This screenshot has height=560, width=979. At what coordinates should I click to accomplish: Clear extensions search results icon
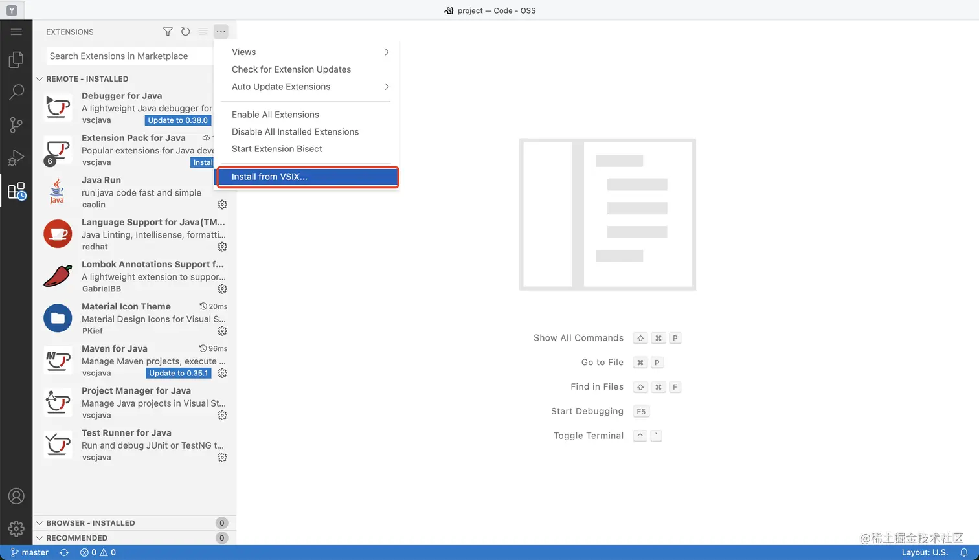coord(203,32)
